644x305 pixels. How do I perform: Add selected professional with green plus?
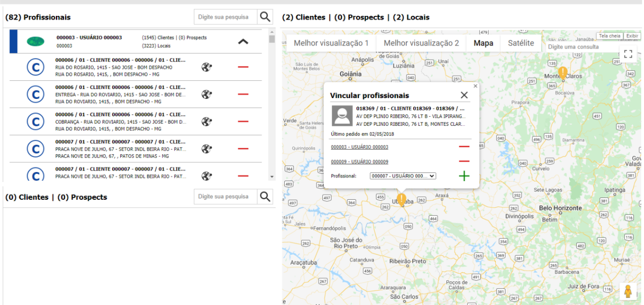tap(464, 176)
